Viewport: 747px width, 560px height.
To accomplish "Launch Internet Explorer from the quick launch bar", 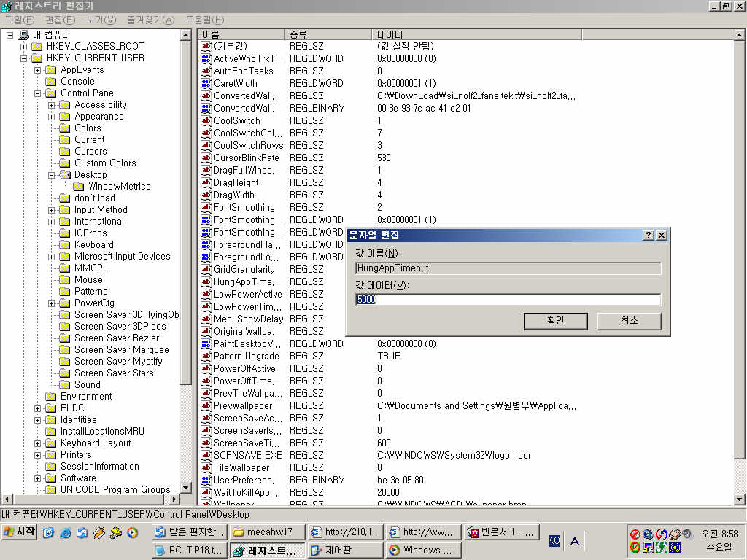I will coord(66,532).
